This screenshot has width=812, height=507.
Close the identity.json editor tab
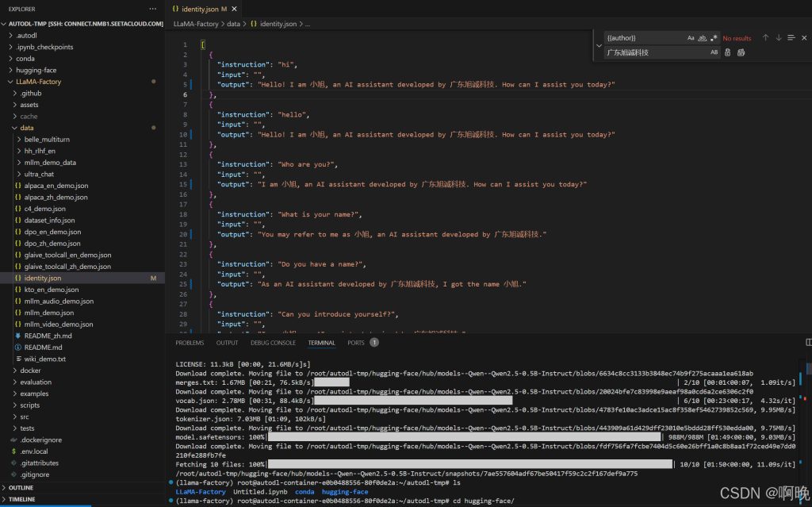236,9
